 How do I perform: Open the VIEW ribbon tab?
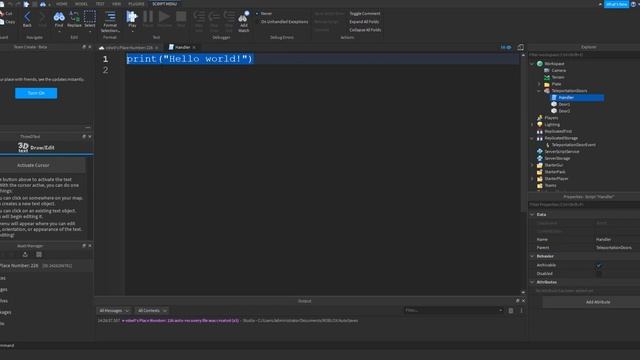[117, 4]
